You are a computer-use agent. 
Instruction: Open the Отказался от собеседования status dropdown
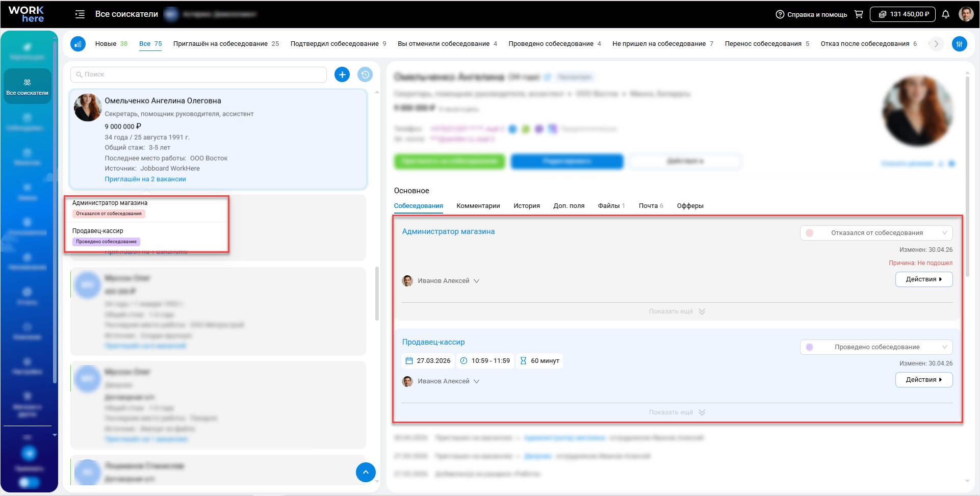876,233
